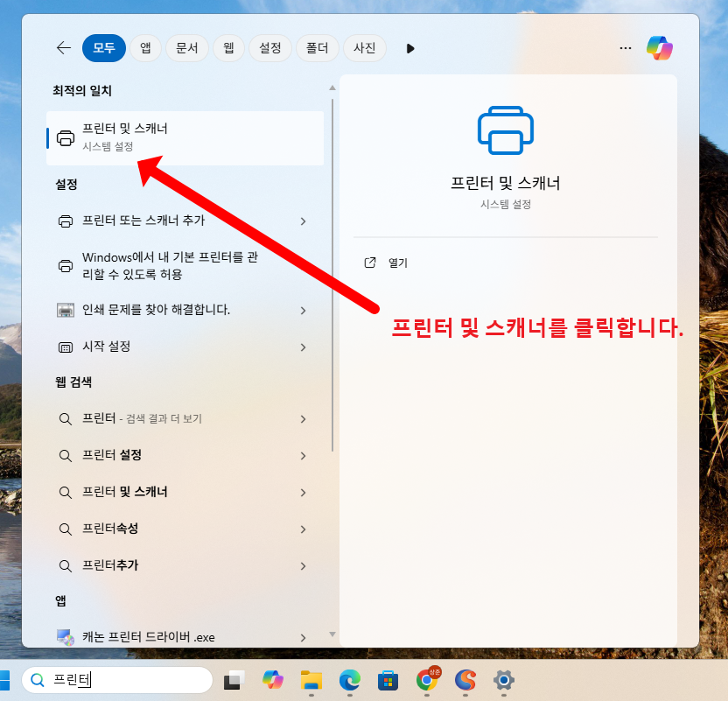
Task: Click the 인쇄 문제를 찾아 해결합니다 troubleshoot icon
Action: coord(65,311)
